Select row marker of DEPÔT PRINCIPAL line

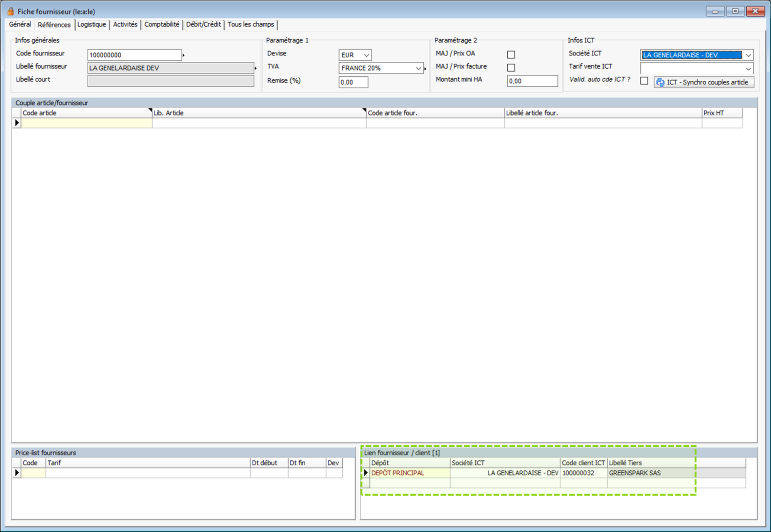(366, 473)
